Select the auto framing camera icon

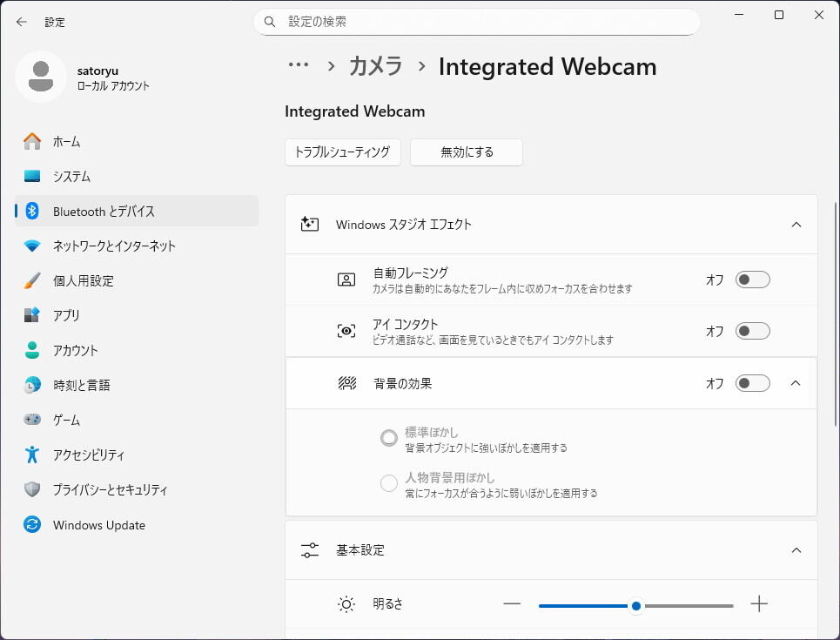(346, 279)
